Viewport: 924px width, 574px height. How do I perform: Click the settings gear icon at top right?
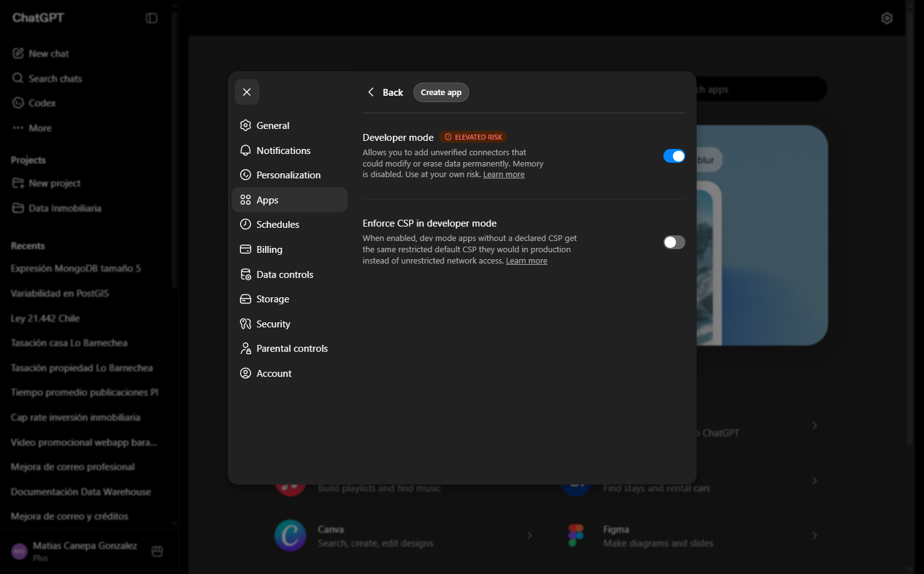[x=886, y=18]
